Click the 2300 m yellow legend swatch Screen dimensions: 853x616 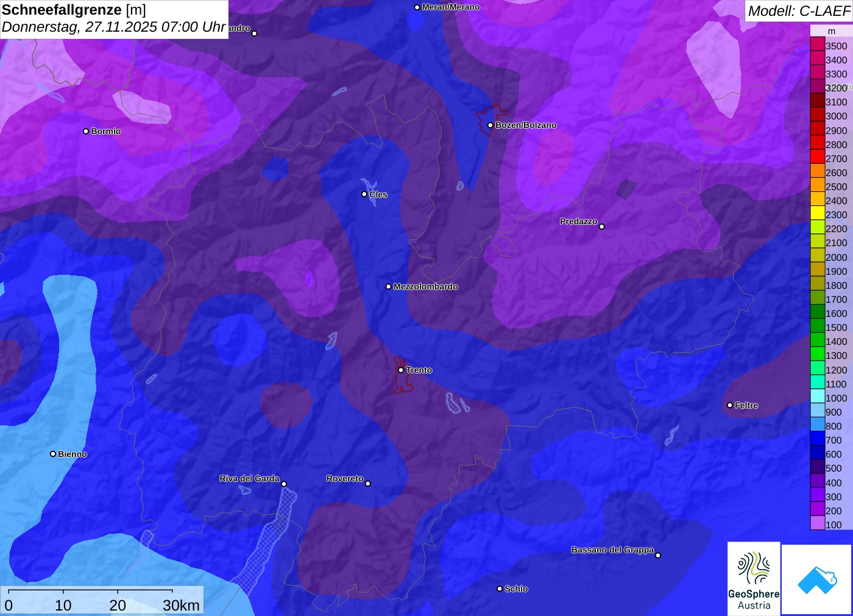[817, 213]
